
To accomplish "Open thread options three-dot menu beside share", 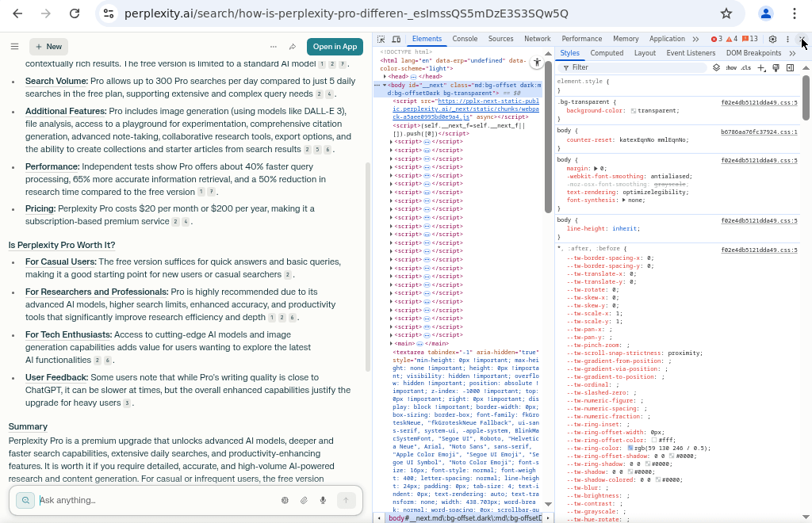I will (x=274, y=47).
